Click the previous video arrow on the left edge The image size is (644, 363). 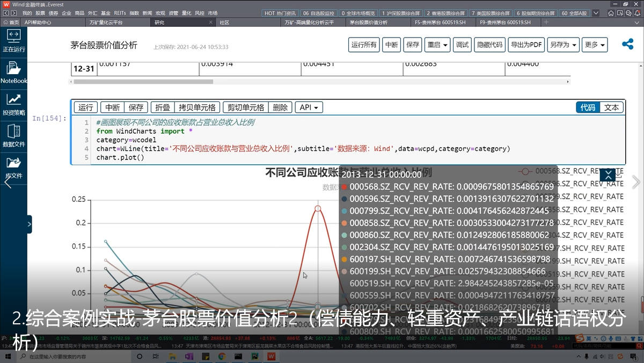coord(8,182)
